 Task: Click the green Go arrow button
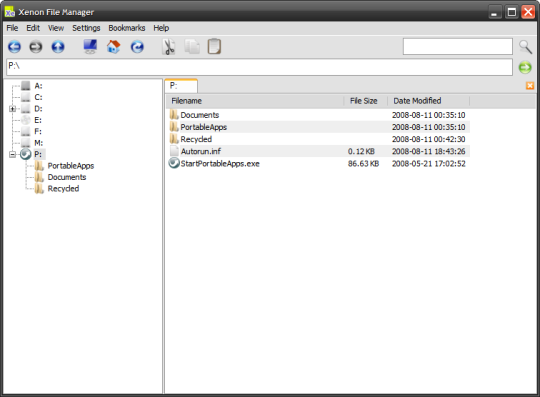pyautogui.click(x=525, y=67)
